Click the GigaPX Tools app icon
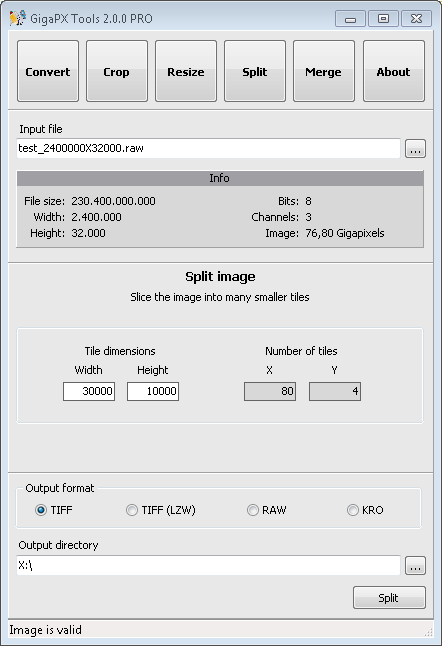The width and height of the screenshot is (442, 646). tap(17, 19)
